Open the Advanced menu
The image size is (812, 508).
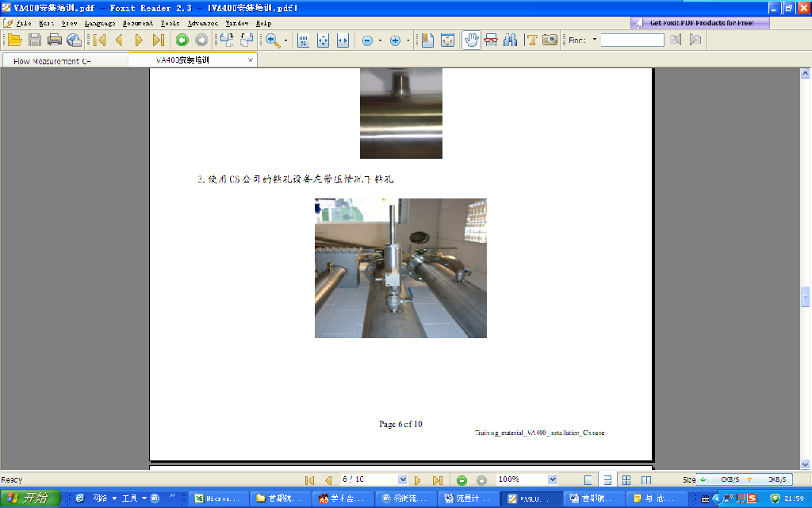(202, 23)
